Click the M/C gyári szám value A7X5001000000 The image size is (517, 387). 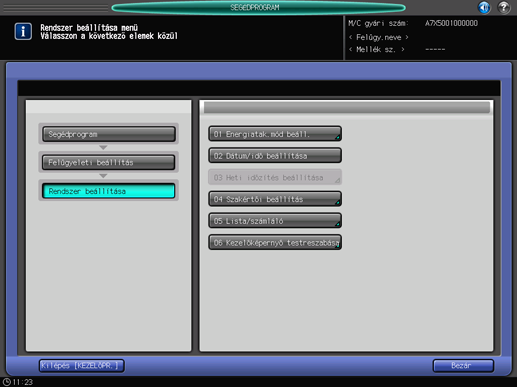(x=451, y=23)
